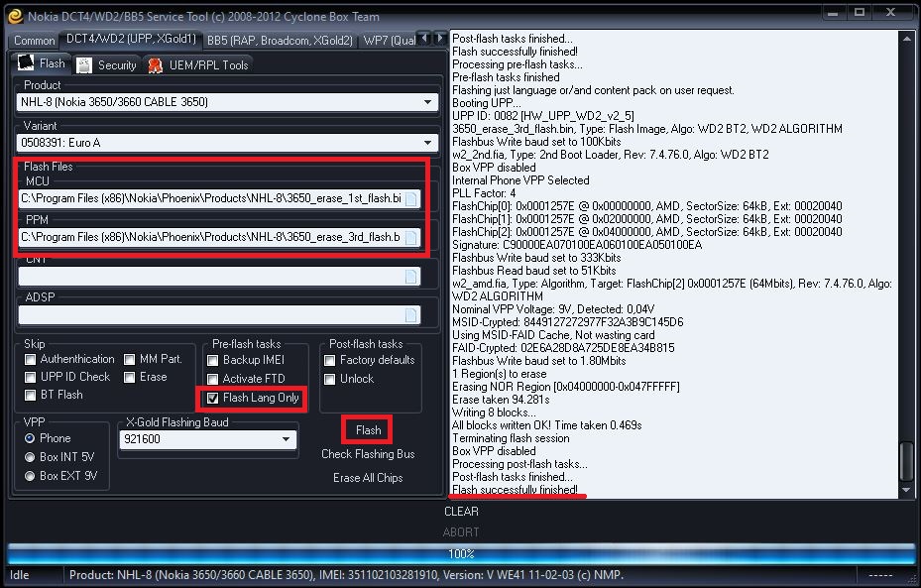Viewport: 921px width, 588px height.
Task: Browse for an ADSP file
Action: (411, 314)
